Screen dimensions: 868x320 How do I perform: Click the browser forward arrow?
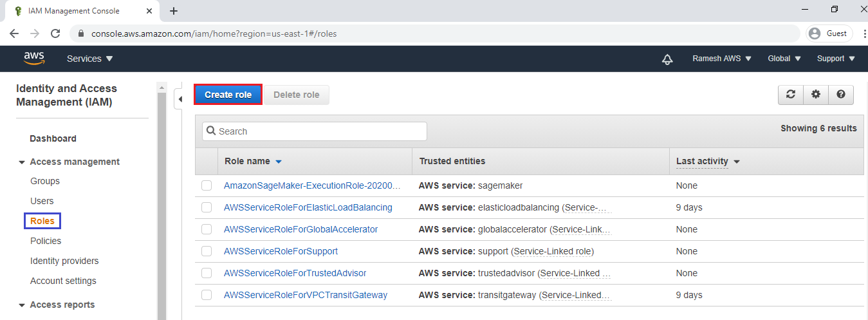point(35,33)
